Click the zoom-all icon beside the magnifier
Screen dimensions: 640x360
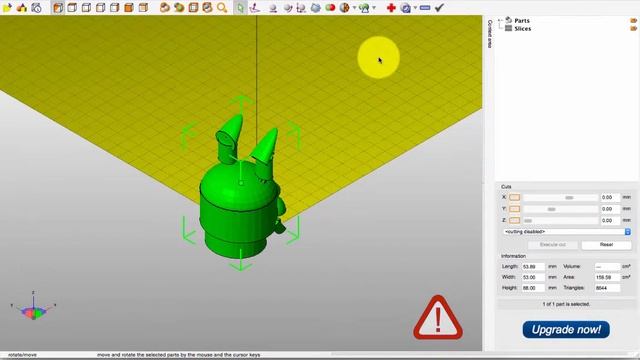pos(207,7)
